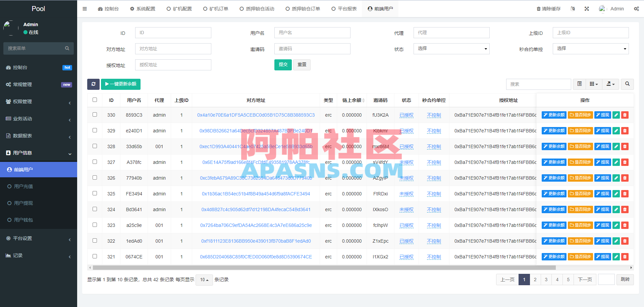Click the 清除缓存 (clear cache) trash icon

539,8
